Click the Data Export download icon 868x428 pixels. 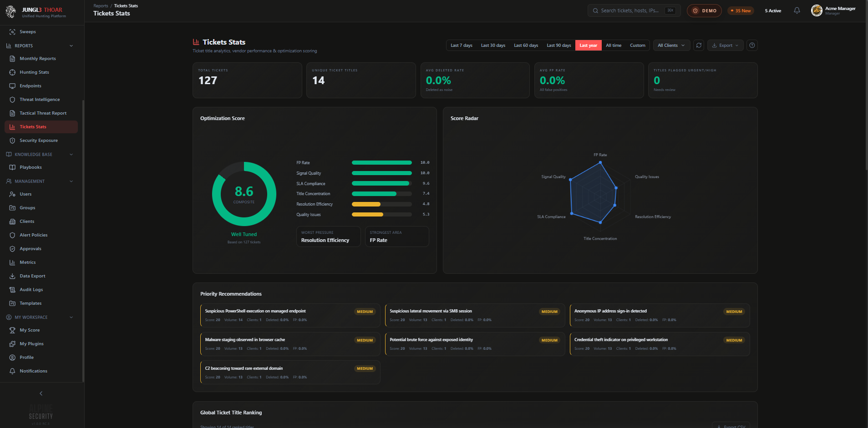pyautogui.click(x=12, y=276)
